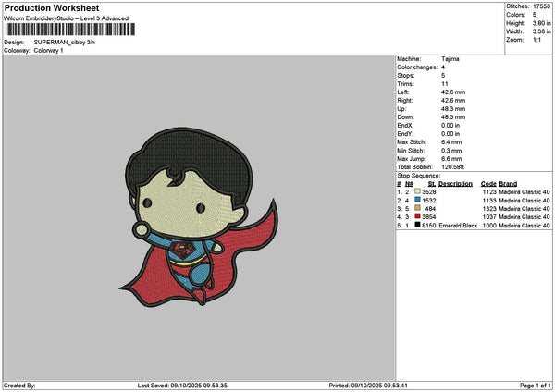Select the stitches count 17550
555x392 pixels.
click(541, 6)
